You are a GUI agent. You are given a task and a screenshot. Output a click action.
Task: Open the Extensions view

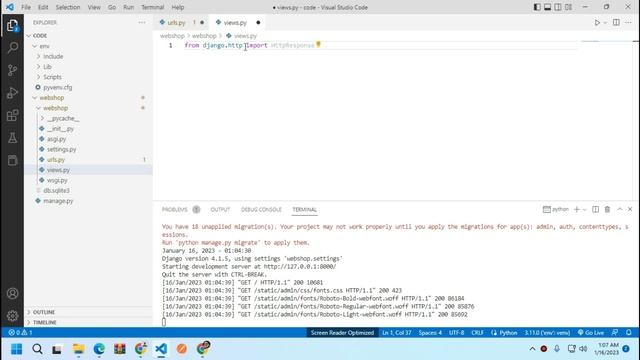coord(12,116)
